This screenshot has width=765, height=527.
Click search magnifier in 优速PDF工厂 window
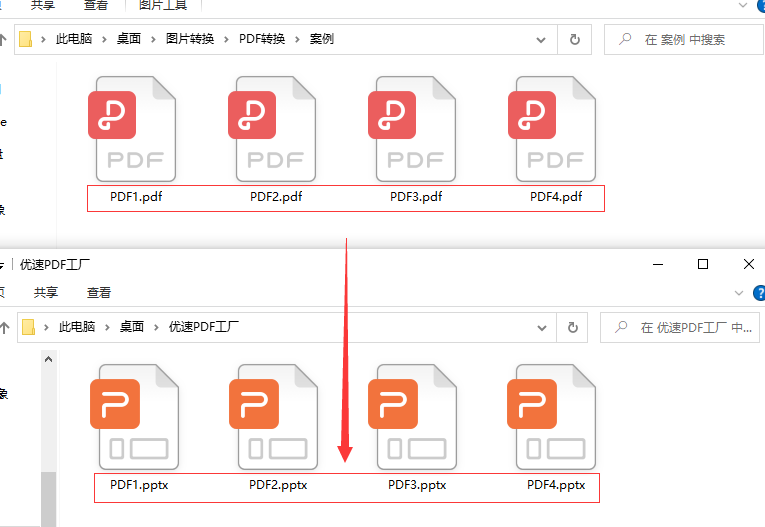coord(621,327)
